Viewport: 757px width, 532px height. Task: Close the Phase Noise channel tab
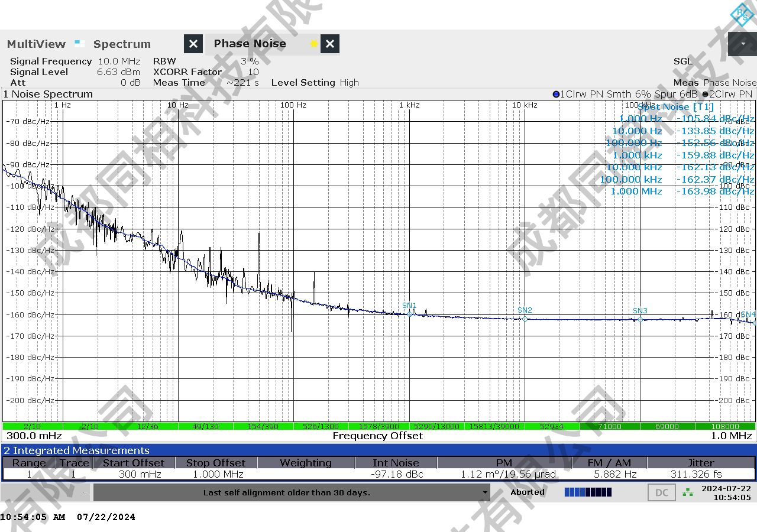[x=330, y=44]
